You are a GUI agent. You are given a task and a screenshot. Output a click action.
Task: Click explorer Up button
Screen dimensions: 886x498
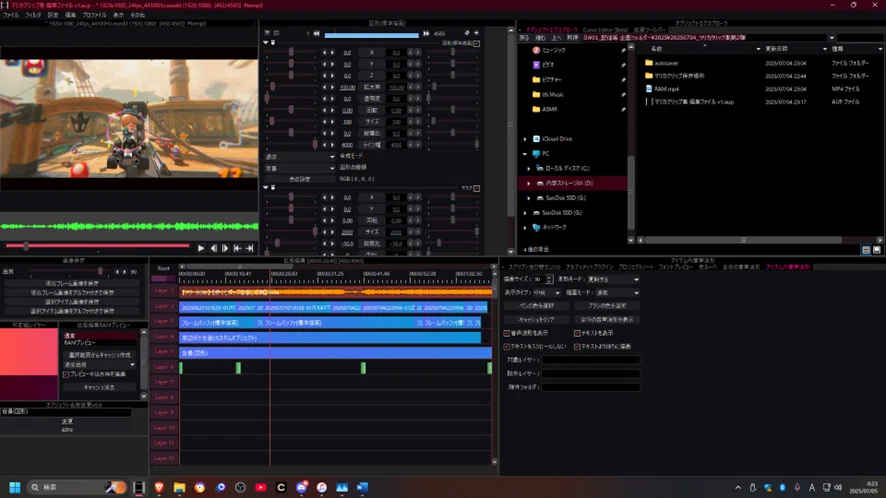[x=557, y=38]
